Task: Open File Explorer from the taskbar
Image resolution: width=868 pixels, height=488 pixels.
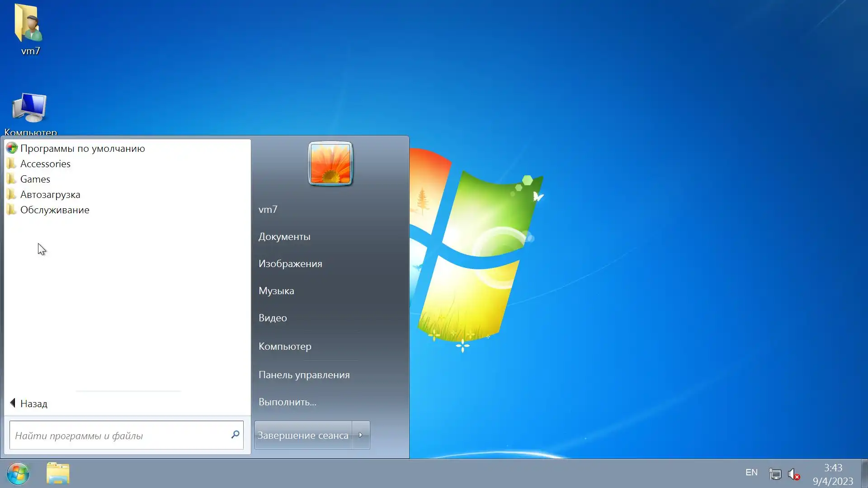Action: [x=58, y=473]
